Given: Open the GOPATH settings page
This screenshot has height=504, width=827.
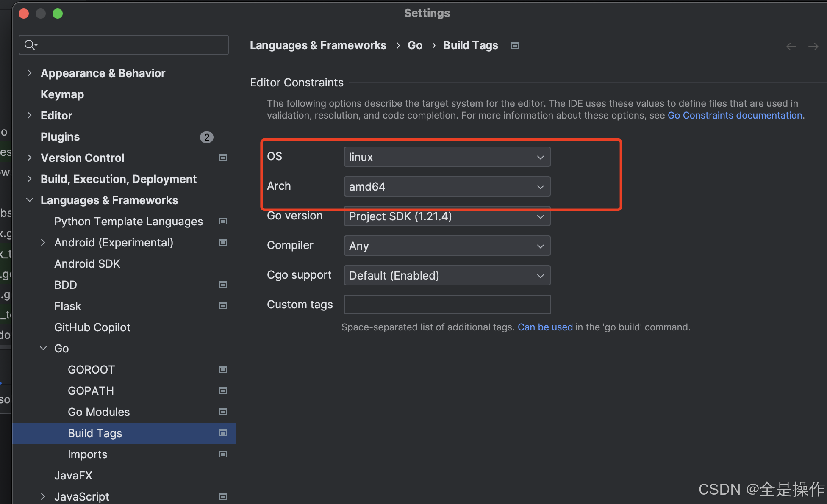Looking at the screenshot, I should (91, 391).
